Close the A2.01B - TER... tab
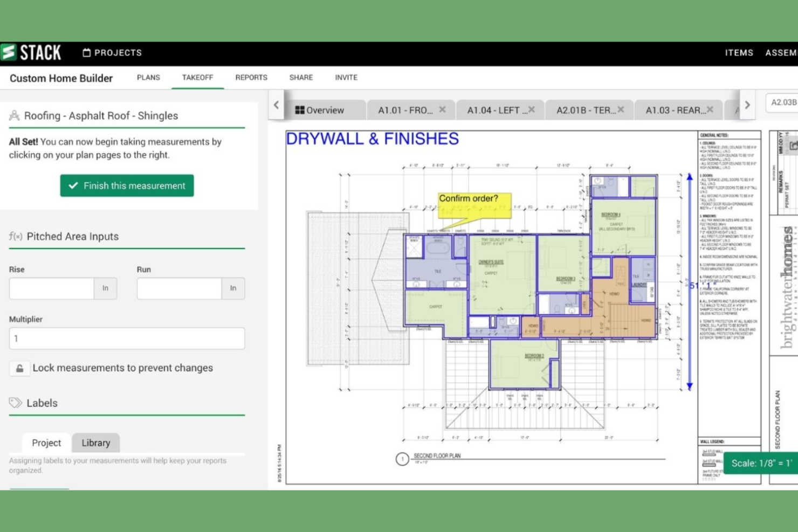798x532 pixels. pyautogui.click(x=621, y=109)
